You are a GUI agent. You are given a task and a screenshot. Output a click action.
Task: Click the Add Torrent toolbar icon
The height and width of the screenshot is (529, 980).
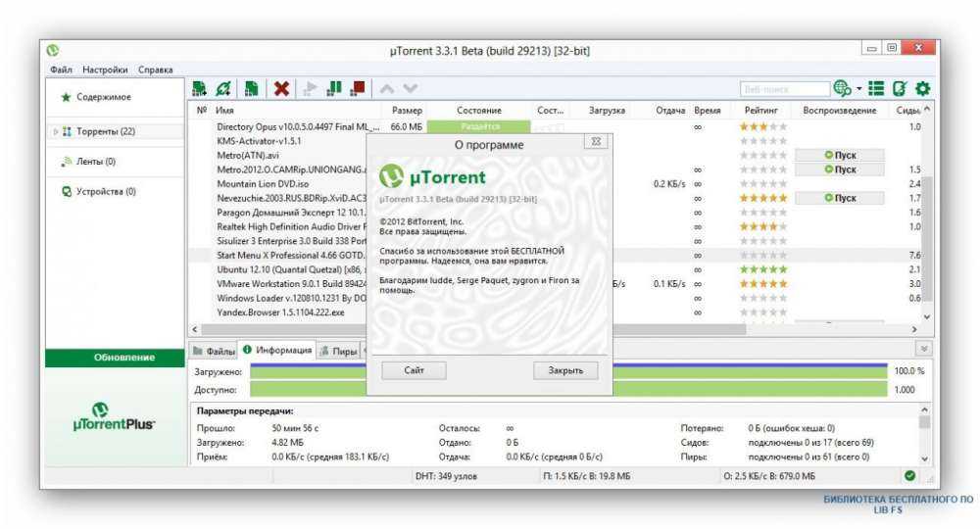[199, 89]
